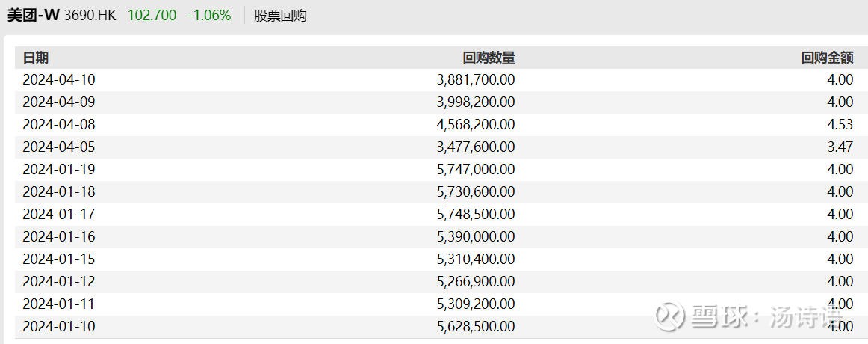Click the 4,568,200.00 quantity cell
The width and height of the screenshot is (868, 344).
coord(476,125)
